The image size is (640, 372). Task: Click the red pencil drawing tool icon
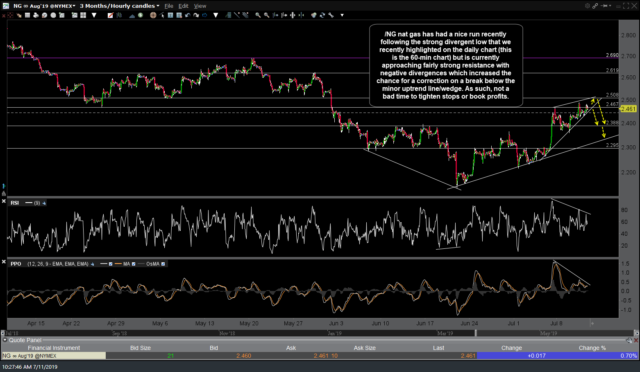point(110,15)
